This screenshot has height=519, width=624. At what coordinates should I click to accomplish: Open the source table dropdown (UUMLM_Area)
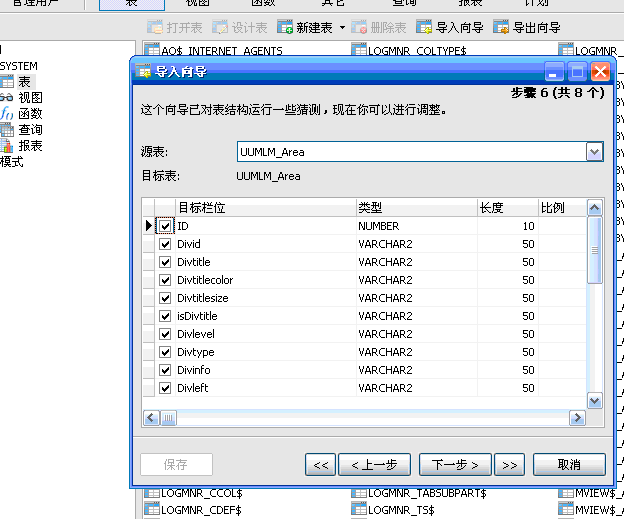[594, 151]
